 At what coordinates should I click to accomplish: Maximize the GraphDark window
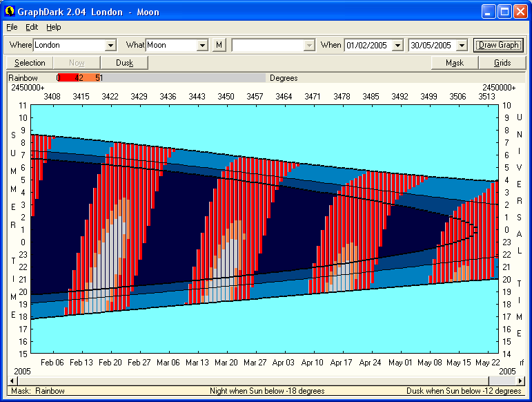pyautogui.click(x=504, y=12)
